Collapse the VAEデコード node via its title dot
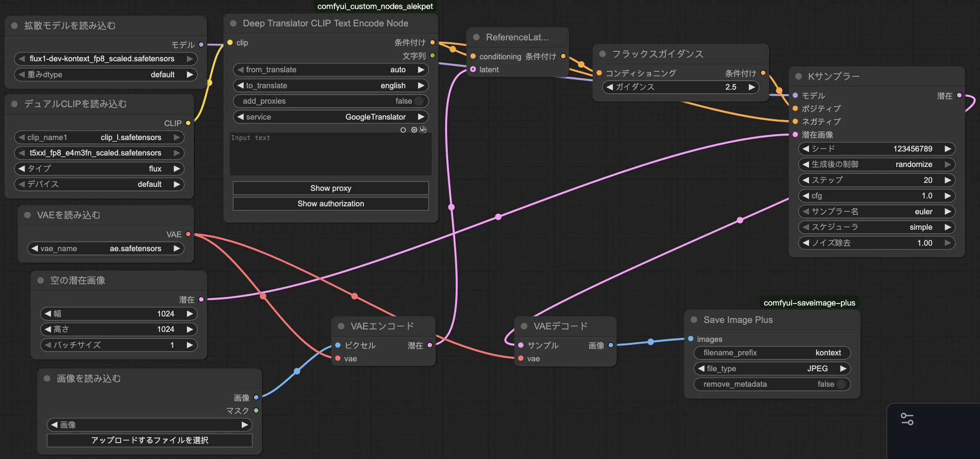Image resolution: width=980 pixels, height=459 pixels. pos(524,326)
